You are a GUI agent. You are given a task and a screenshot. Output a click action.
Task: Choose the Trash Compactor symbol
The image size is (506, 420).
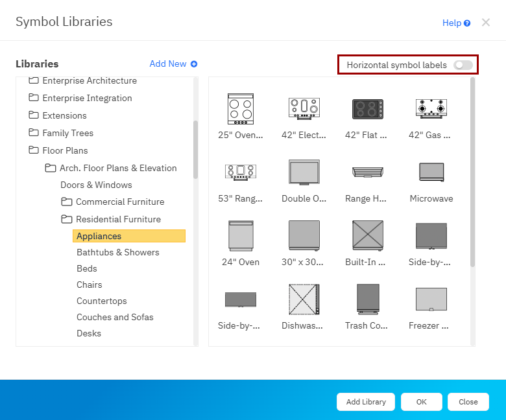(x=367, y=299)
